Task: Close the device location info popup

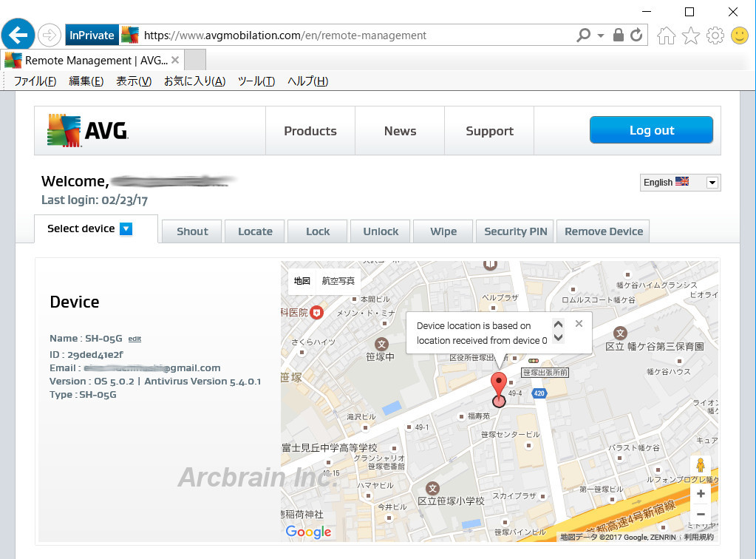Action: tap(579, 324)
